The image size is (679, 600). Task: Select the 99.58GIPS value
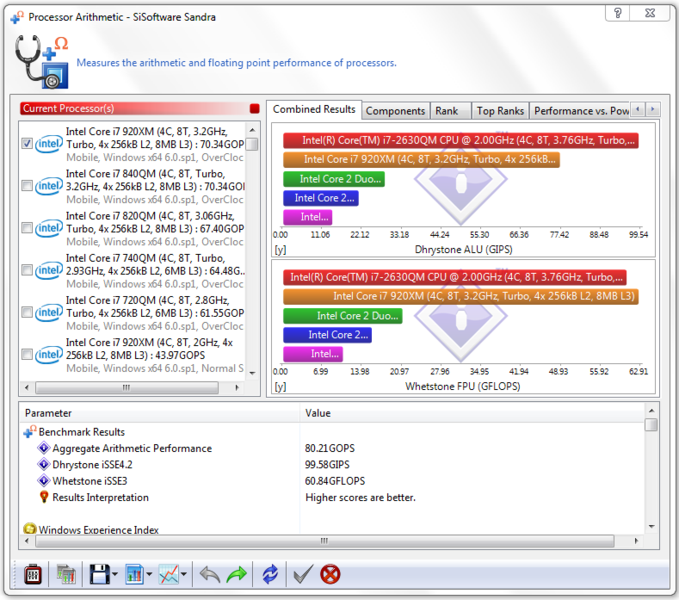327,465
